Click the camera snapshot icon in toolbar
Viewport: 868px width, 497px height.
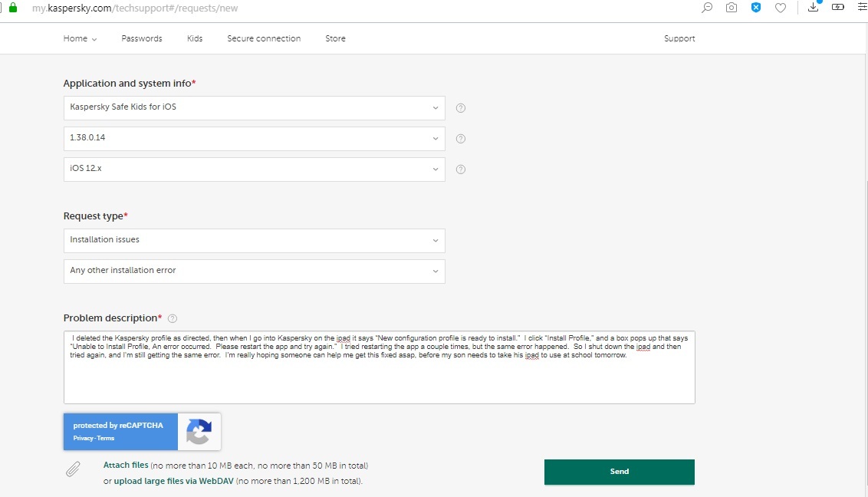pyautogui.click(x=732, y=8)
